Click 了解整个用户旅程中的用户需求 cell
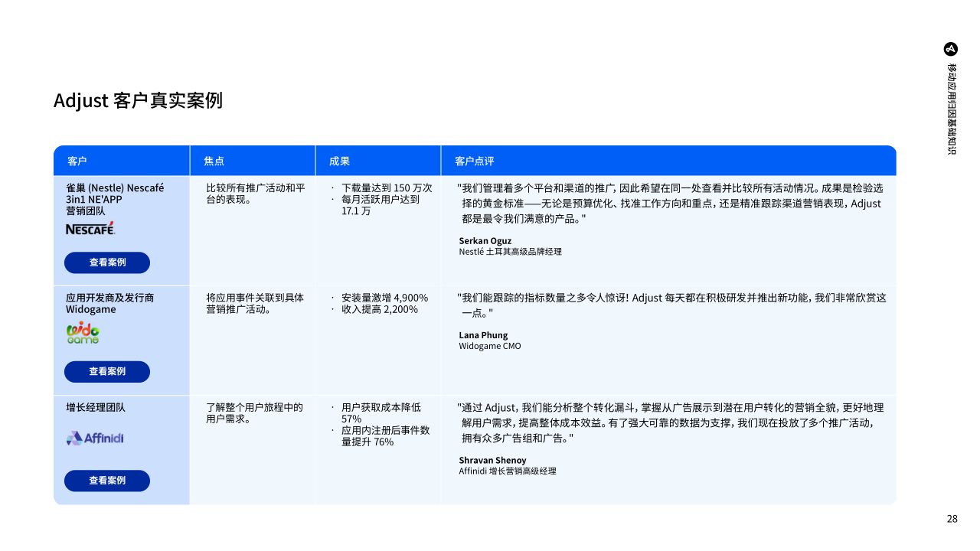Image resolution: width=980 pixels, height=551 pixels. click(255, 413)
